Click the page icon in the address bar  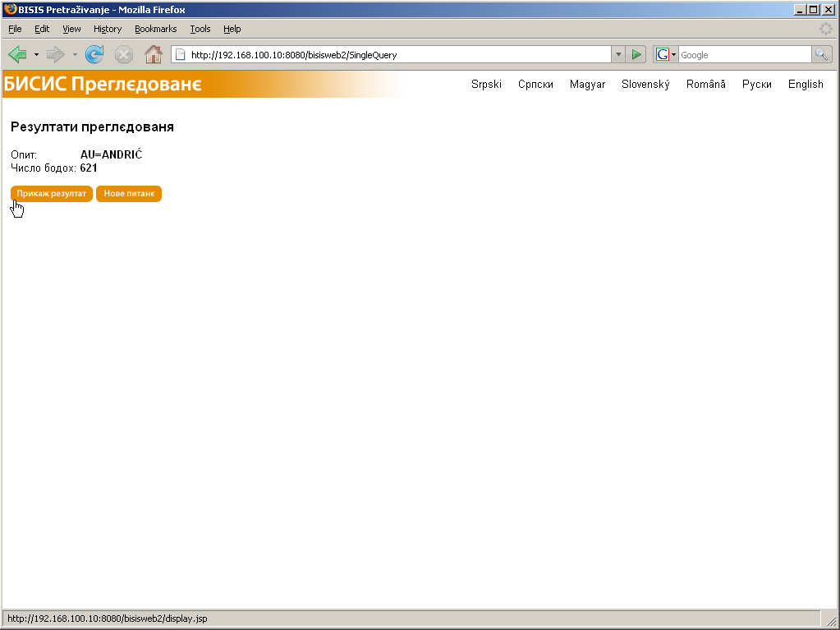pos(181,55)
